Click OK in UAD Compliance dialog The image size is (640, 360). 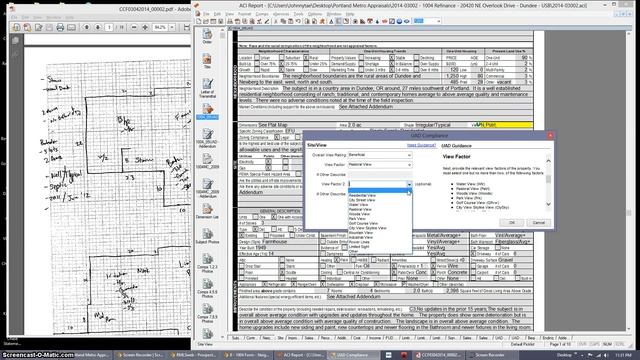[512, 222]
